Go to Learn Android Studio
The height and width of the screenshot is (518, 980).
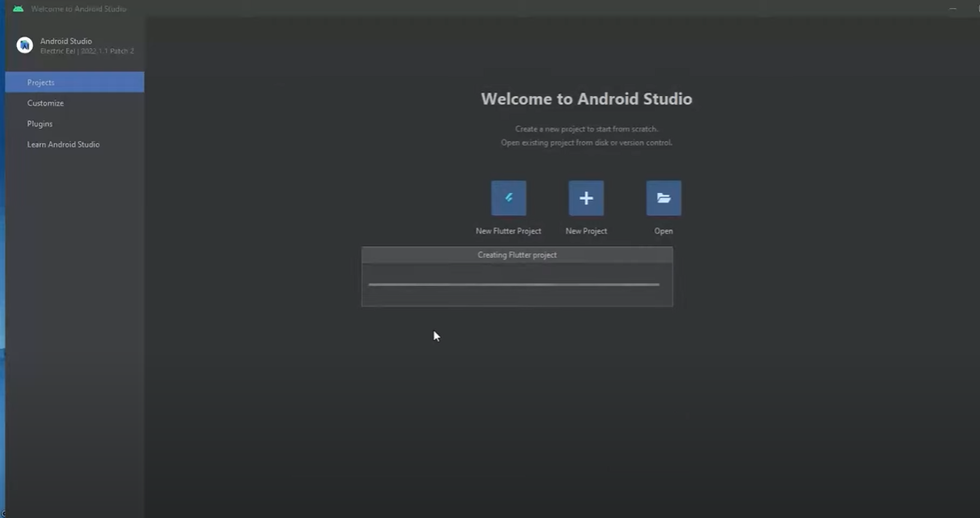[63, 144]
